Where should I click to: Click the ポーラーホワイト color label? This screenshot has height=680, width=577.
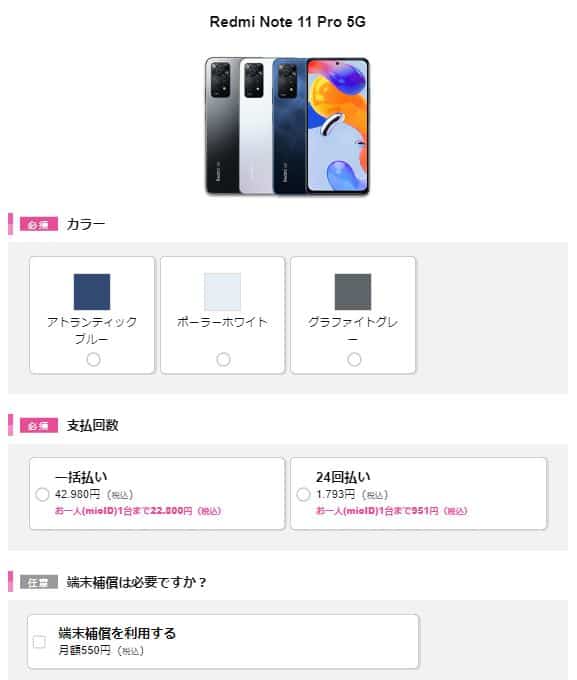(223, 322)
